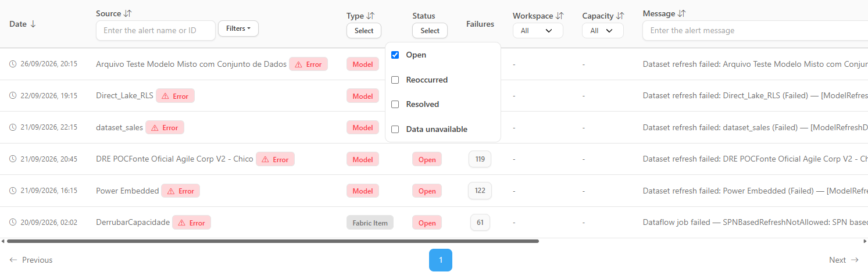Click the Workspace column sort icon

tap(559, 16)
